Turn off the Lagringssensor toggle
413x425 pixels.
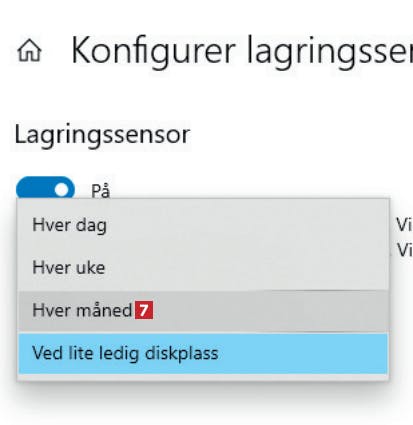pos(46,189)
